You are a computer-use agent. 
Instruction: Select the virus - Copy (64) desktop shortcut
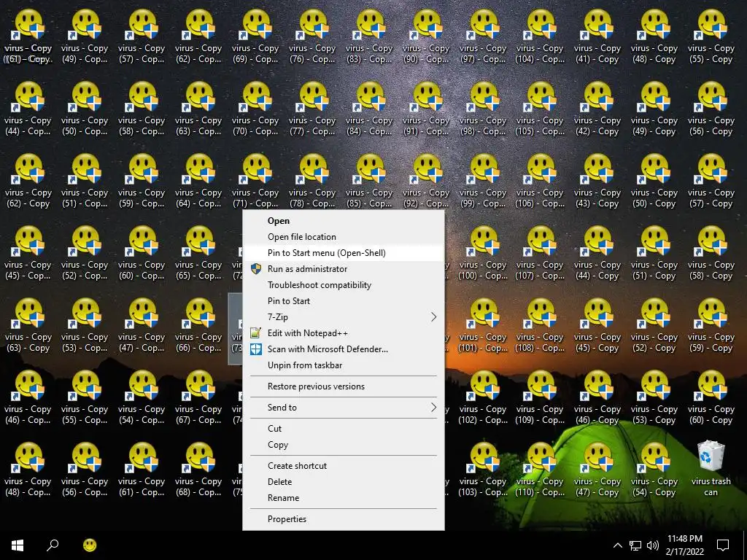(198, 182)
